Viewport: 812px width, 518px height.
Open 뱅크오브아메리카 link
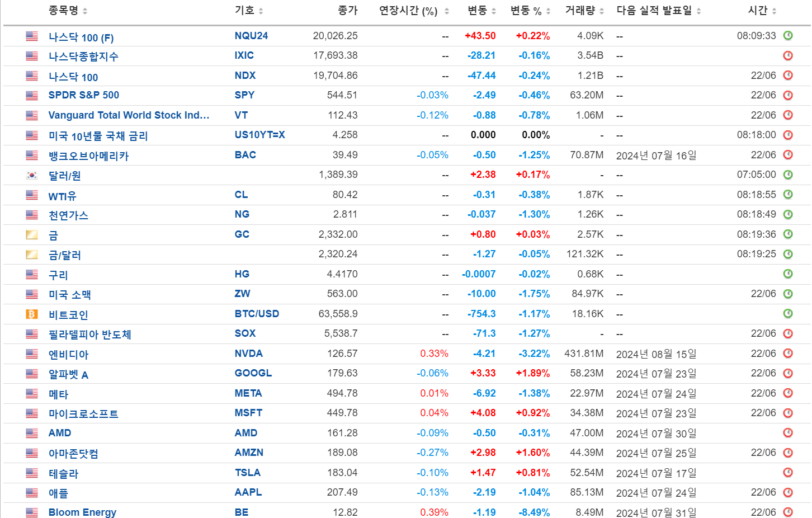tap(88, 156)
